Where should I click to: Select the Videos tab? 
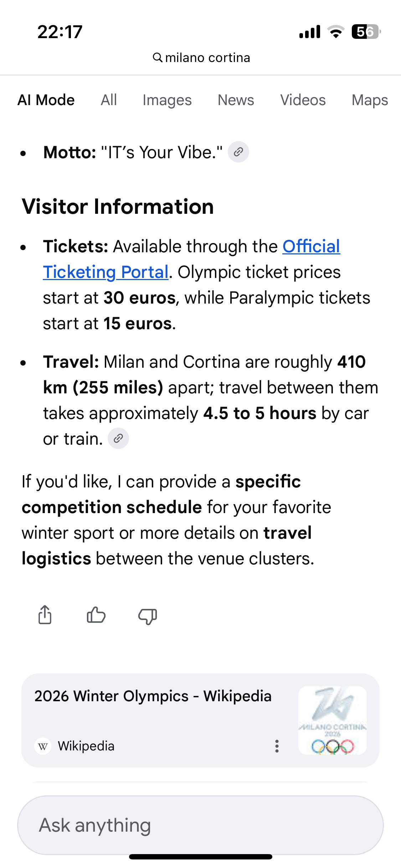click(x=303, y=100)
